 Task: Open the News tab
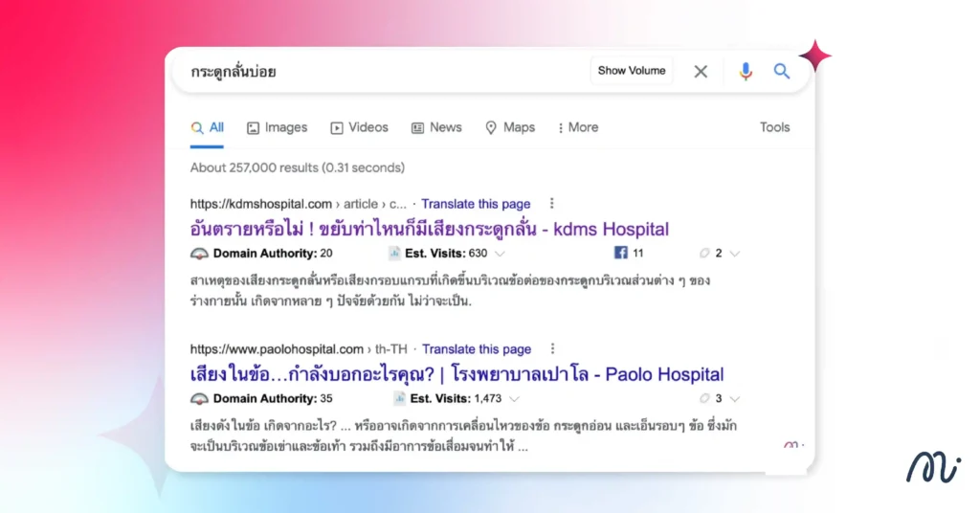coord(436,127)
